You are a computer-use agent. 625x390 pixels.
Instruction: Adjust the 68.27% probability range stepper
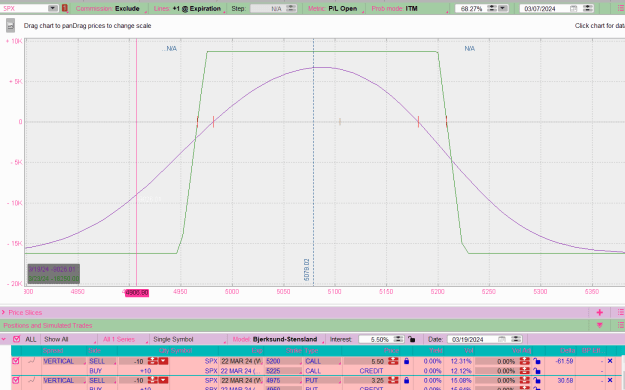coord(492,8)
